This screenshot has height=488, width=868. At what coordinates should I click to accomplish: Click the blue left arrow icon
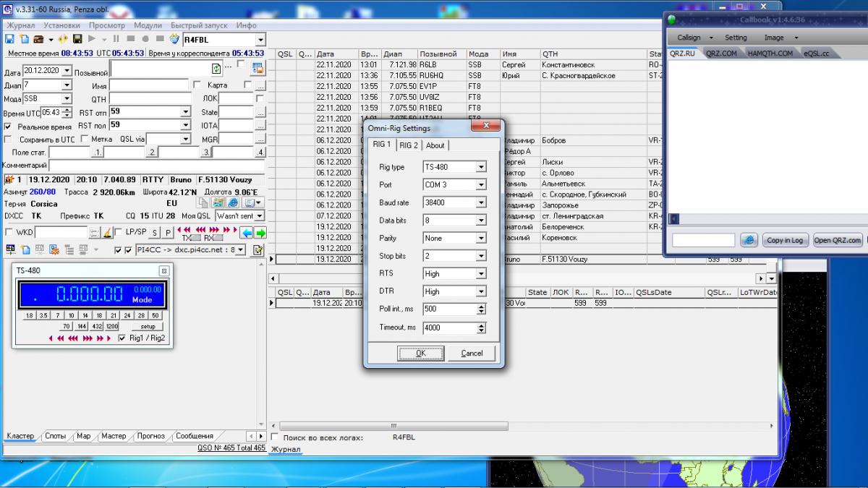(247, 232)
